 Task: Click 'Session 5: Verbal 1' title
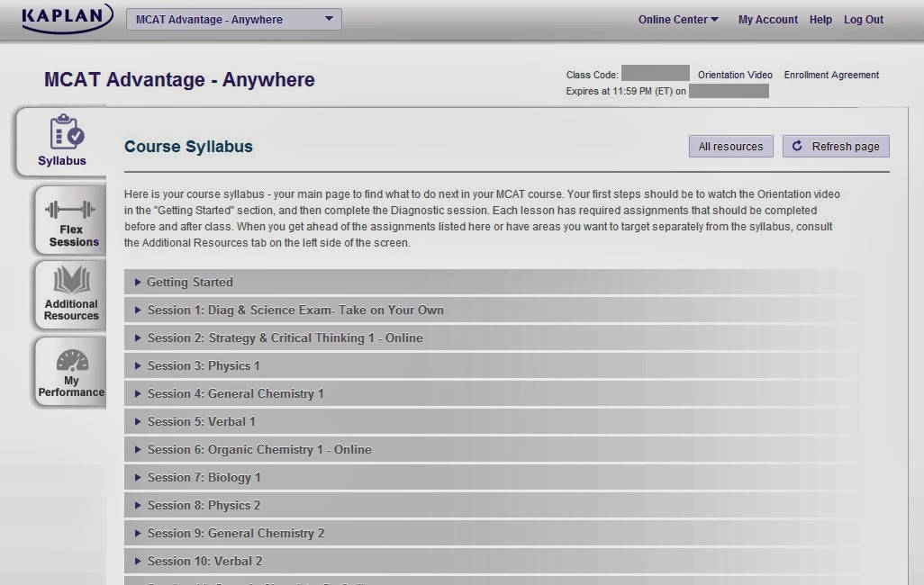(x=202, y=422)
